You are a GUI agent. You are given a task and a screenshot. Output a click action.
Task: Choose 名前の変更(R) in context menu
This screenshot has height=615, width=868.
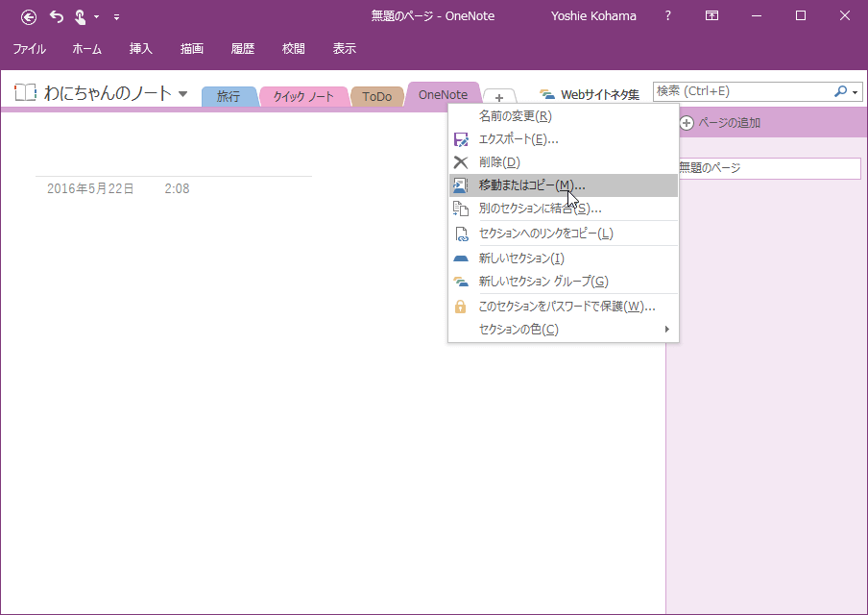point(564,116)
